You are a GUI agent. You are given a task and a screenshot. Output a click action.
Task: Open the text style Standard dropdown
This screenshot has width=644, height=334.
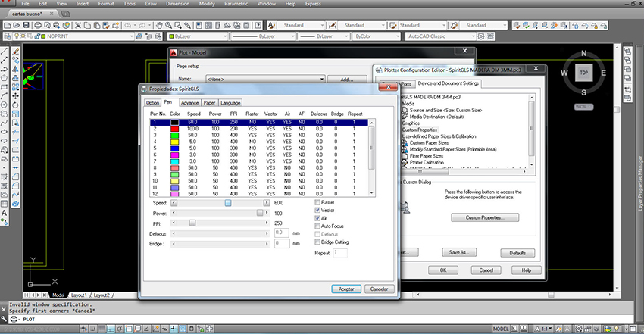(322, 26)
